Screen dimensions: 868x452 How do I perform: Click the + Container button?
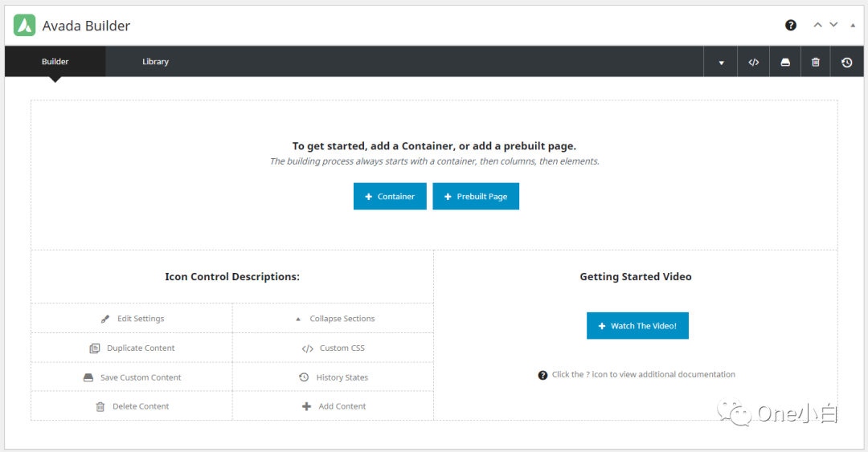pos(390,197)
